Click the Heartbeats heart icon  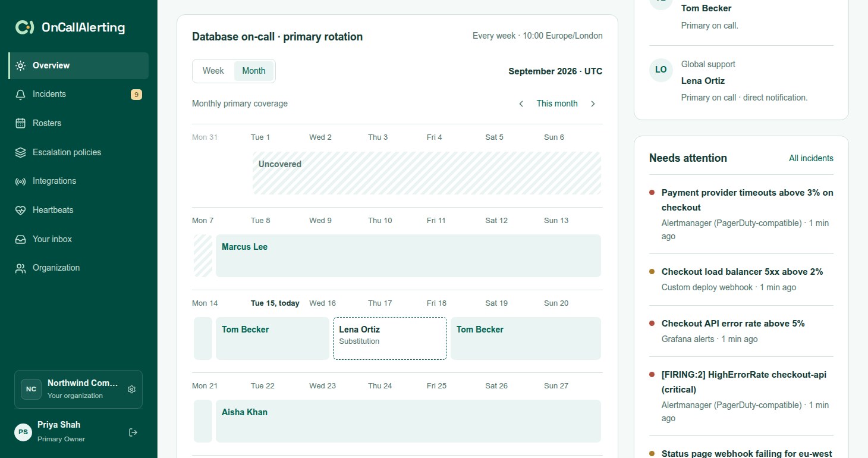click(21, 210)
